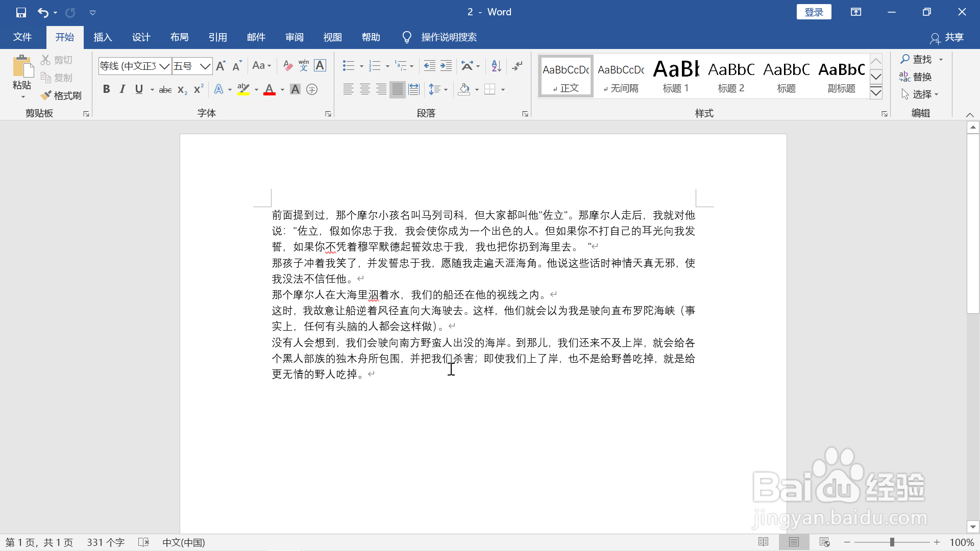
Task: Select the 标题 1 style thumbnail
Action: click(676, 77)
